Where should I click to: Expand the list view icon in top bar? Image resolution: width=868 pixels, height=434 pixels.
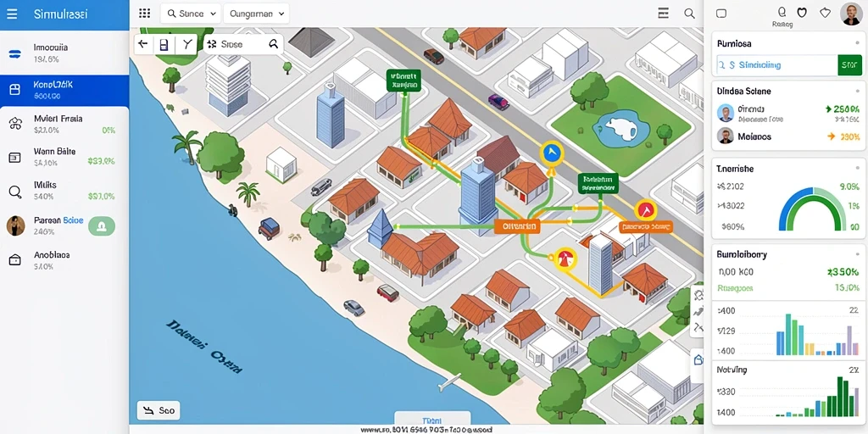(664, 14)
